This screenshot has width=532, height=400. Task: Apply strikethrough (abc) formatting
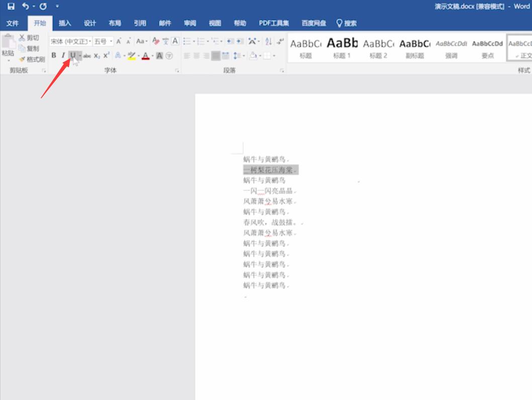(x=87, y=56)
